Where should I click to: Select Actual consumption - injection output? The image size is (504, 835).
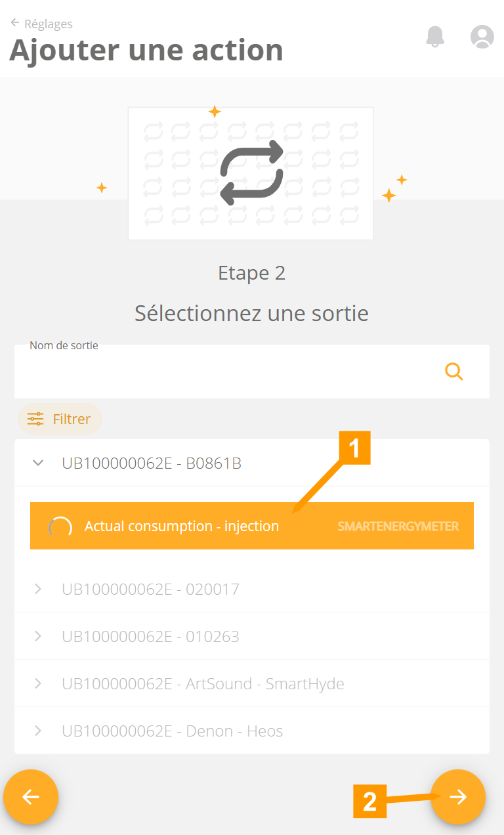(182, 526)
